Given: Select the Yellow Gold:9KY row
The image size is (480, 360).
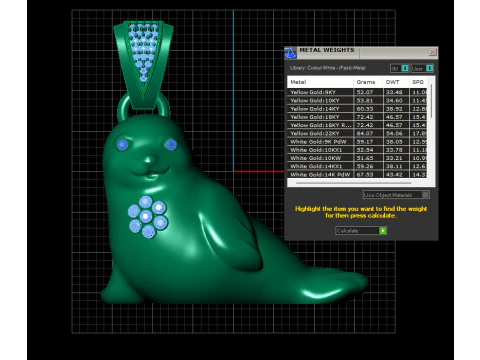Looking at the screenshot, I should [x=357, y=92].
